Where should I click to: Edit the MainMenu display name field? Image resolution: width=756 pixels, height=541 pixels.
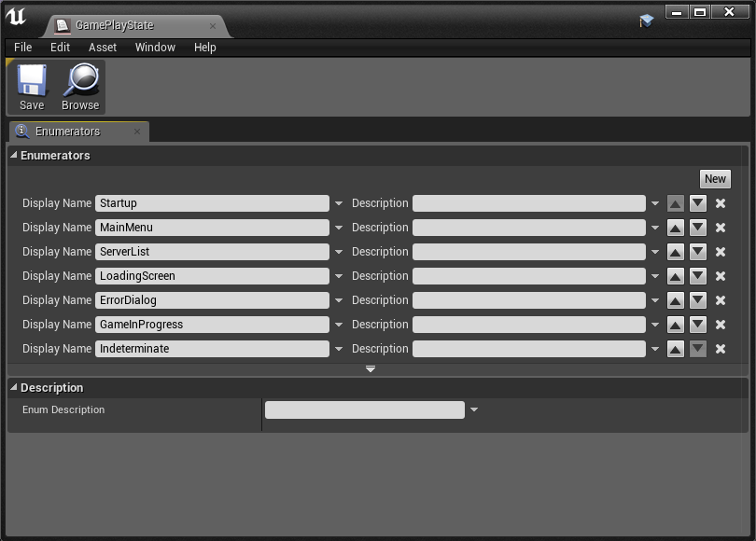[x=212, y=228]
